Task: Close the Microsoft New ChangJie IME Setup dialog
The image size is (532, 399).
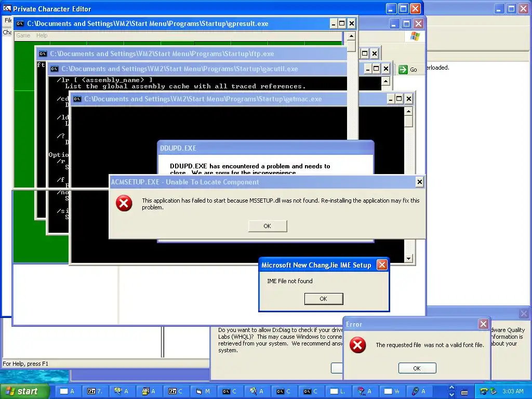Action: pyautogui.click(x=382, y=265)
